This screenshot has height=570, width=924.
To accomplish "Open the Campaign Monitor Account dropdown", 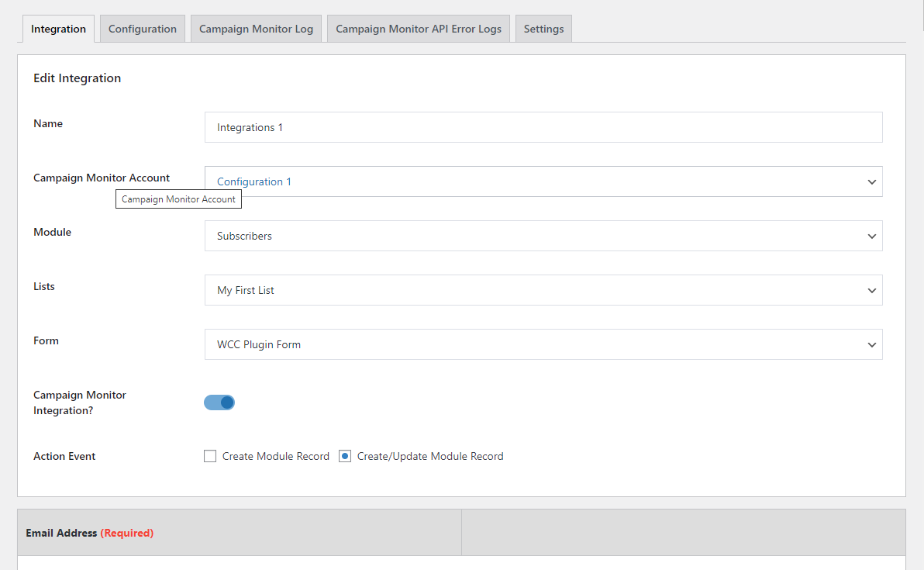I will click(x=543, y=181).
